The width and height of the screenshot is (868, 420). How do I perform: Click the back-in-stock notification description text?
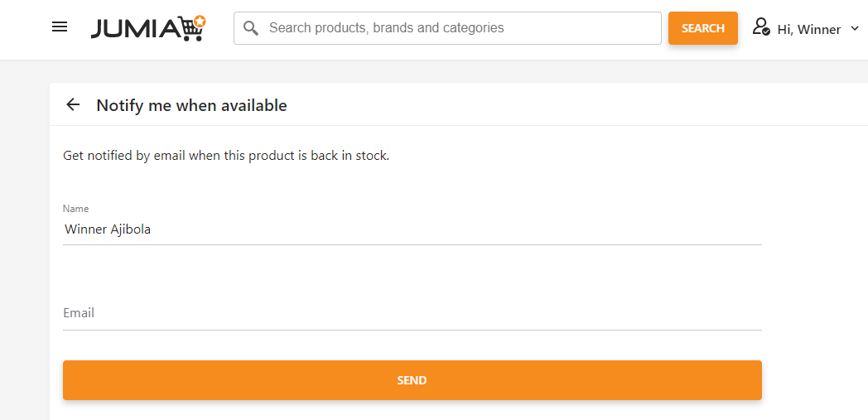226,156
